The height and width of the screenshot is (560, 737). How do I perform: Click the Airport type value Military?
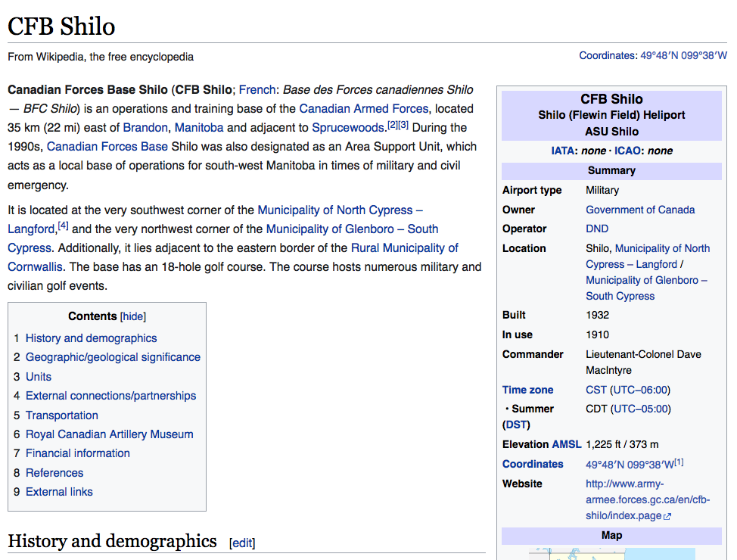[x=602, y=191]
